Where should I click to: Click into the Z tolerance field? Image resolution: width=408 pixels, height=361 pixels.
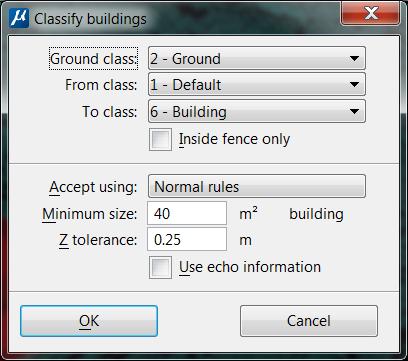(187, 240)
